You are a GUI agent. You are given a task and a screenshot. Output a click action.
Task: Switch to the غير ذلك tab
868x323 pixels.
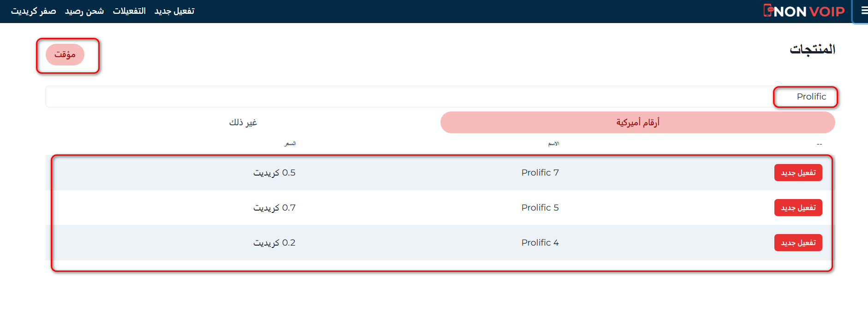click(x=243, y=123)
